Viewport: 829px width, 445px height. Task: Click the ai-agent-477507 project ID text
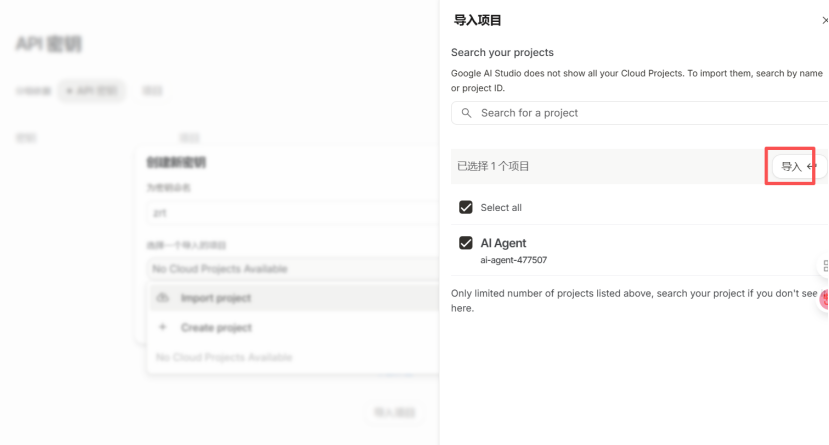[x=513, y=260]
